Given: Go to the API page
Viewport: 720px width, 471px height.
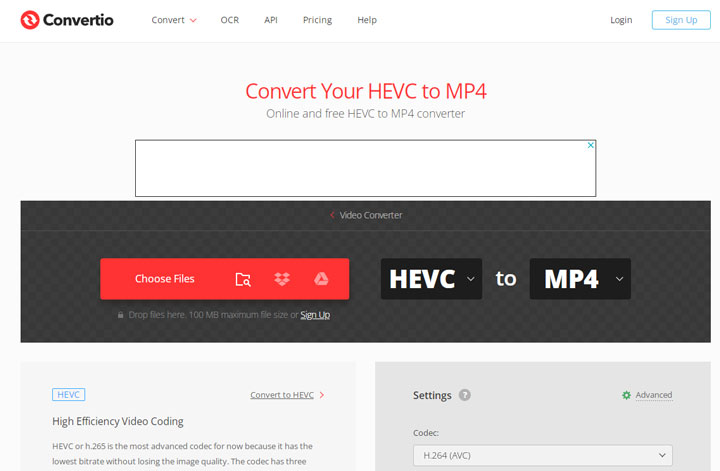Looking at the screenshot, I should [271, 20].
